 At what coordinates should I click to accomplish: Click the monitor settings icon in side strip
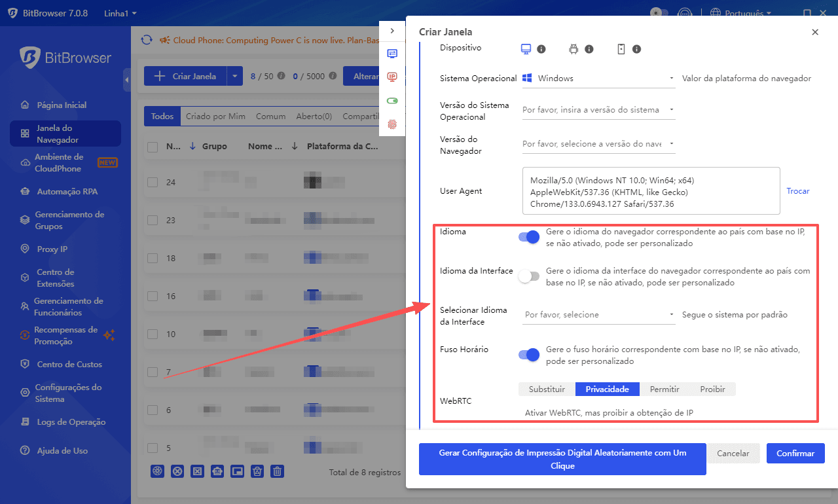tap(392, 53)
